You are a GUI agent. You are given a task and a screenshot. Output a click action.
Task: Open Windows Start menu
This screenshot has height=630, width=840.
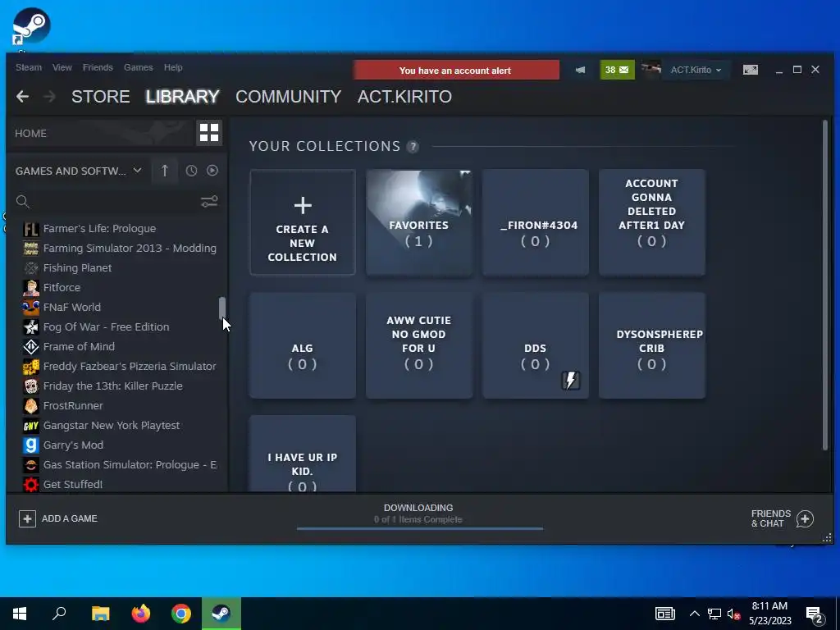point(20,614)
